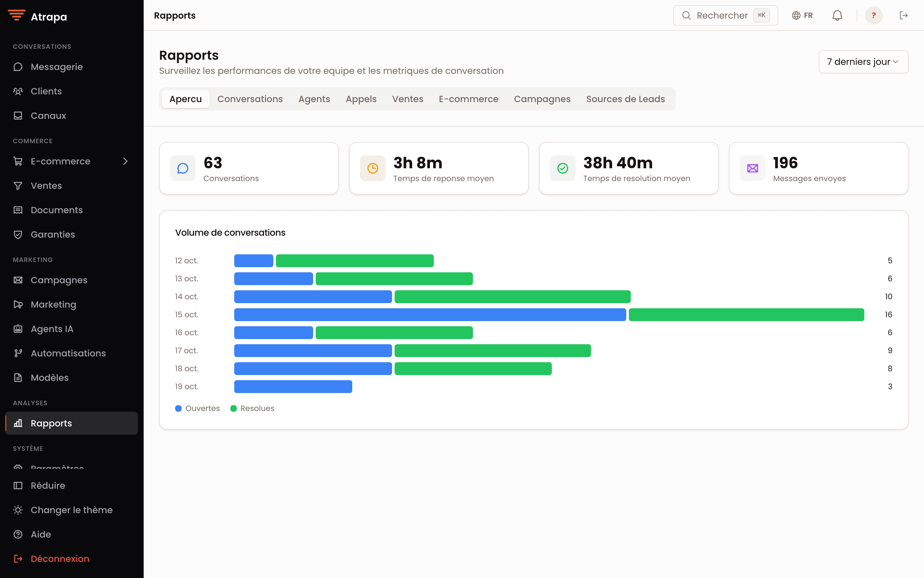Click the 63 Conversations card

(249, 168)
